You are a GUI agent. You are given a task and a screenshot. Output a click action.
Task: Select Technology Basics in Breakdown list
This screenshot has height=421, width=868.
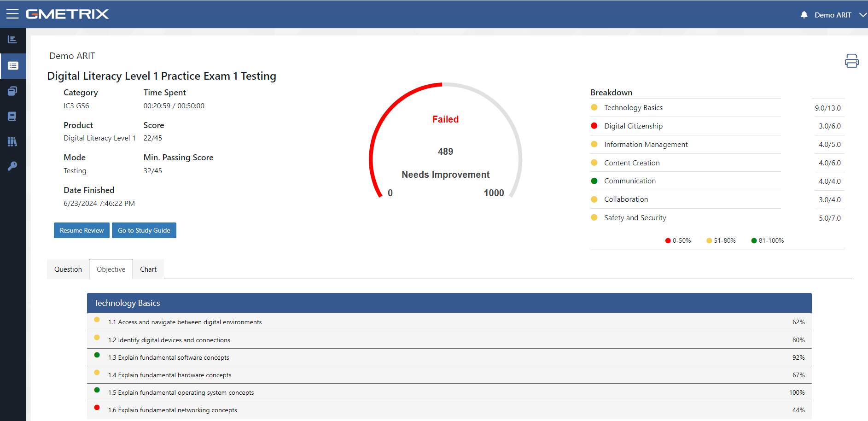[633, 108]
